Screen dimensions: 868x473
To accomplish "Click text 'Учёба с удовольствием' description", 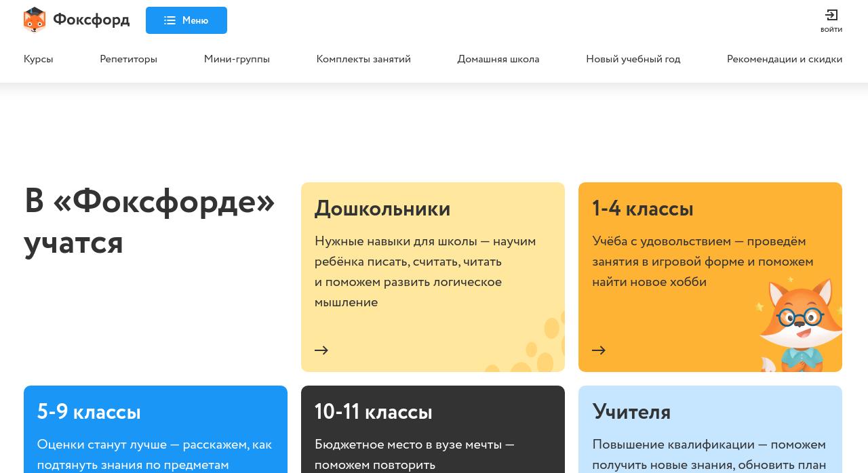I will tap(703, 262).
